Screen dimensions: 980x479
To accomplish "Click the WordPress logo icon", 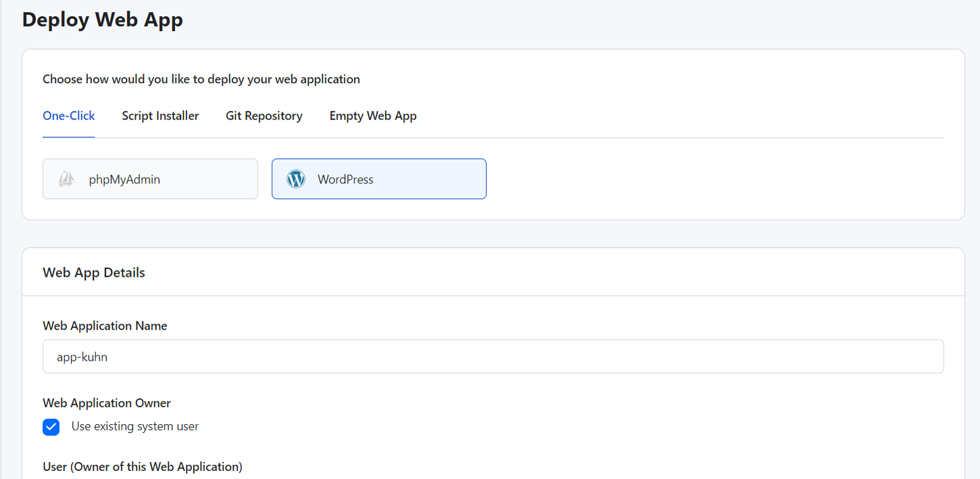I will pyautogui.click(x=295, y=179).
